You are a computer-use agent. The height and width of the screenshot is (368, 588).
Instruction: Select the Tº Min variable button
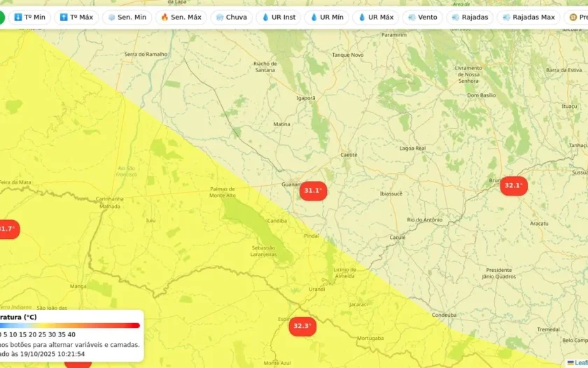(x=29, y=18)
